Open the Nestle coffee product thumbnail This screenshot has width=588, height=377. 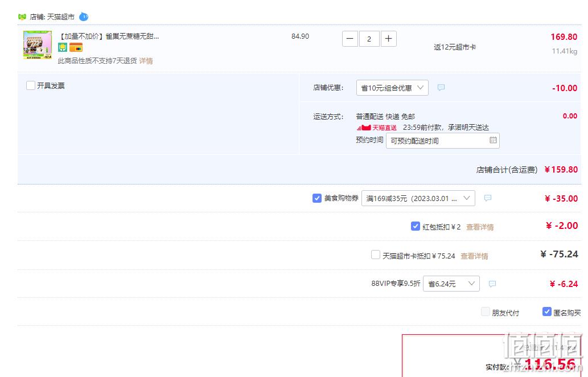(x=38, y=45)
